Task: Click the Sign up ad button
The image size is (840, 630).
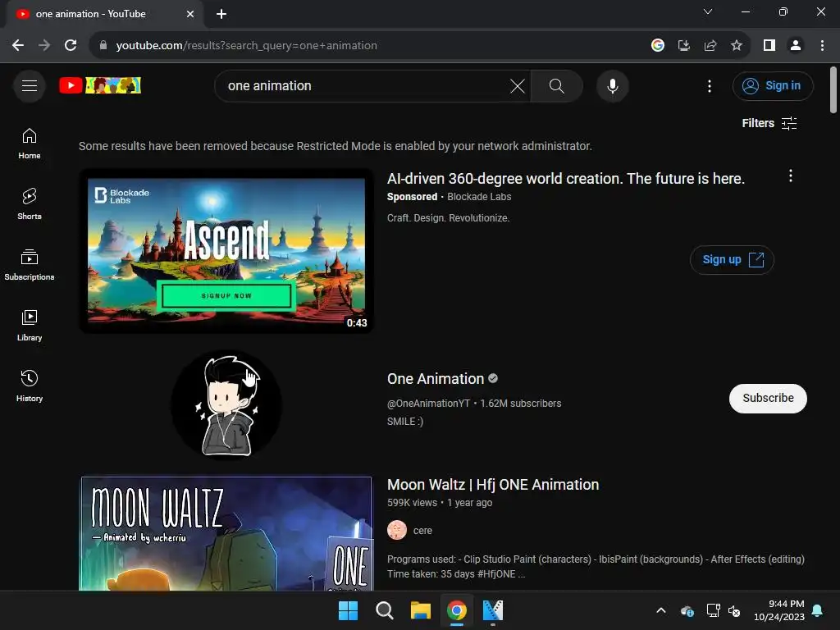Action: click(x=732, y=260)
